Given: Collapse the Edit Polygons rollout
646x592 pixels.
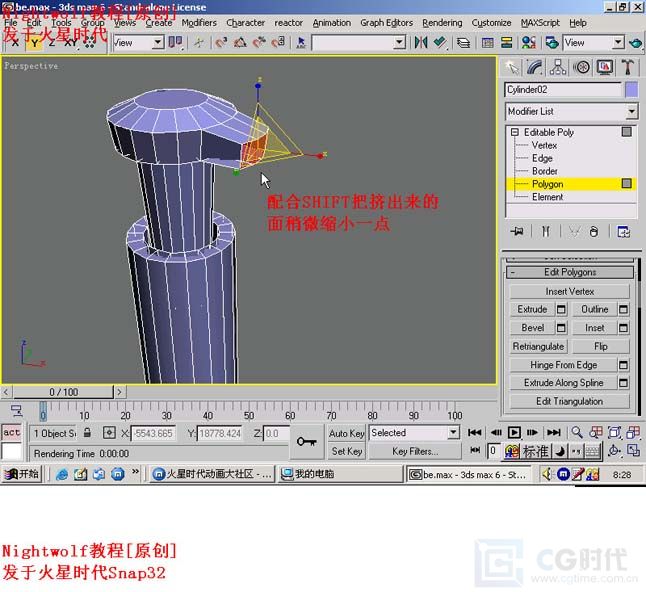Looking at the screenshot, I should [570, 272].
